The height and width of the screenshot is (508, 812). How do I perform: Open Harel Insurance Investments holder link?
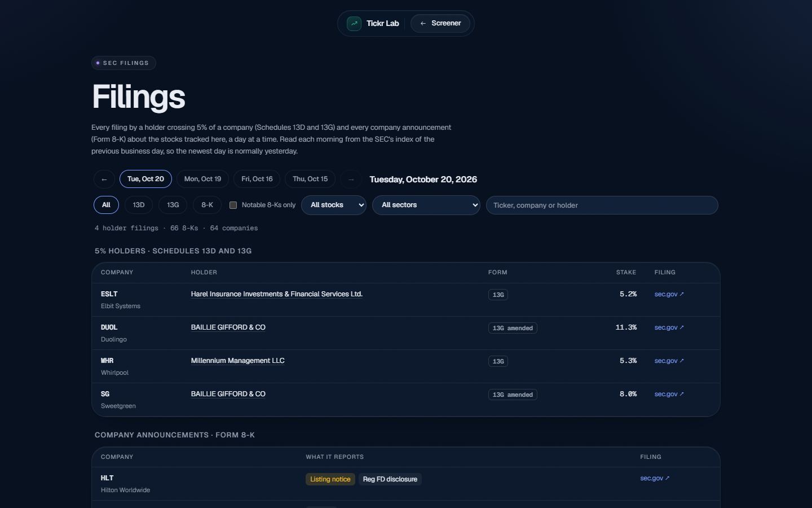click(x=277, y=294)
